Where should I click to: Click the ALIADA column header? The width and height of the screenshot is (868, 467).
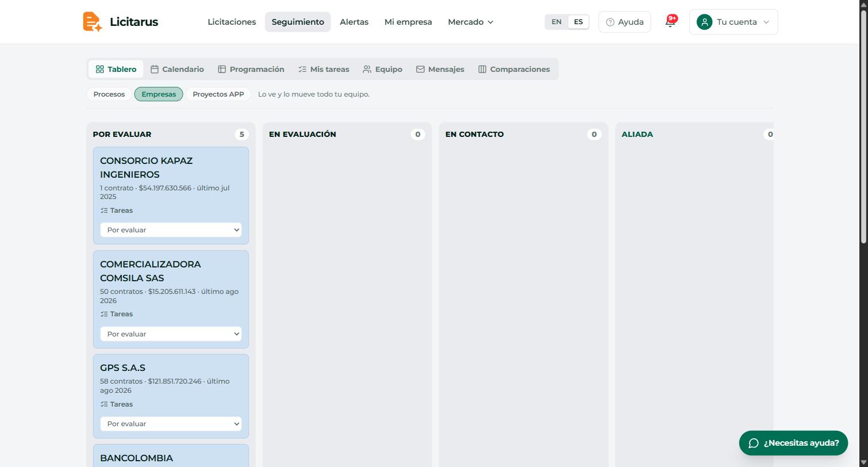click(637, 134)
